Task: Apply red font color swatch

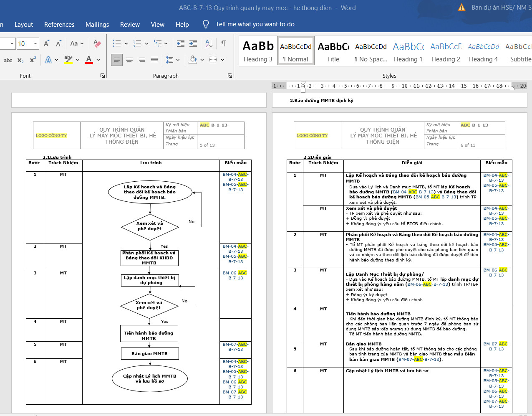Action: 89,60
